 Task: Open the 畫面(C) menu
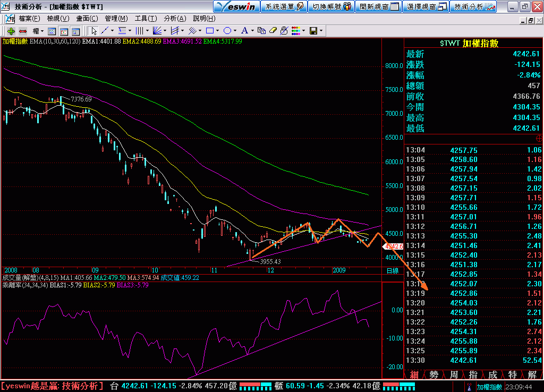coord(87,19)
